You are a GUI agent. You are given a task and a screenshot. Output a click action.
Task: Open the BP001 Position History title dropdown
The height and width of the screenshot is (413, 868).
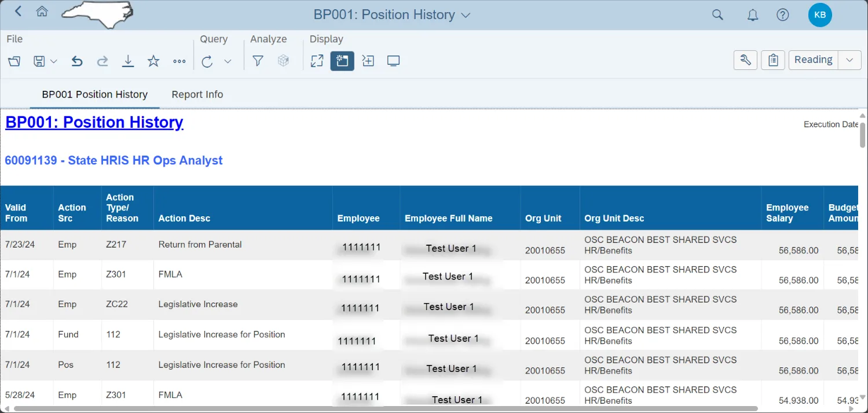[x=466, y=16]
